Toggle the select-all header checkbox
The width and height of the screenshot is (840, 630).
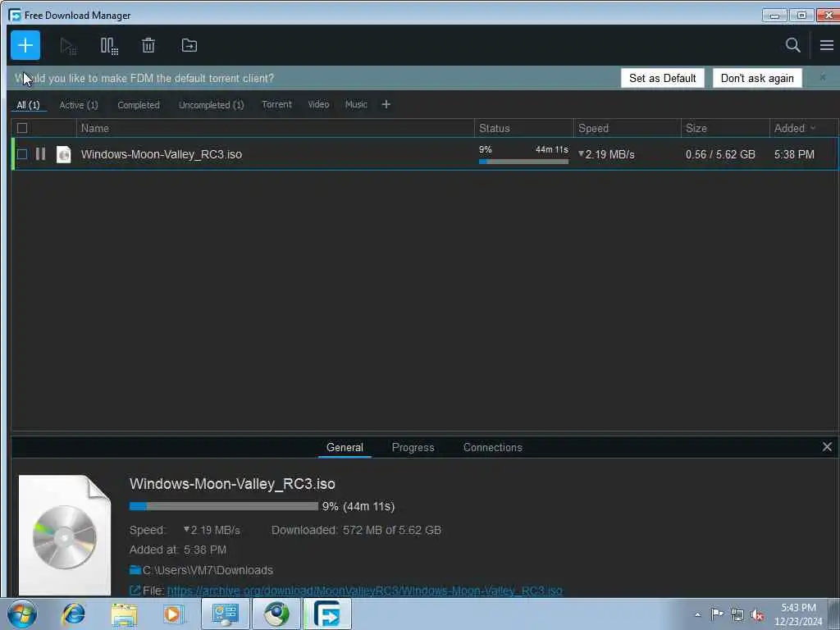click(22, 128)
